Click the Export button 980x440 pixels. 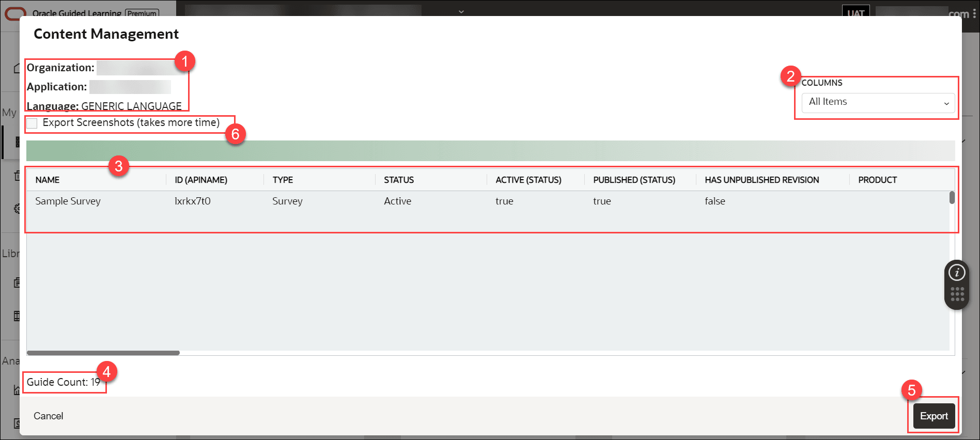[934, 416]
